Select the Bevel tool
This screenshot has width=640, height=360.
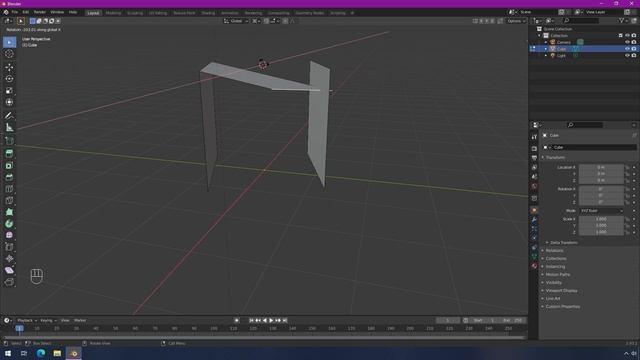[9, 177]
